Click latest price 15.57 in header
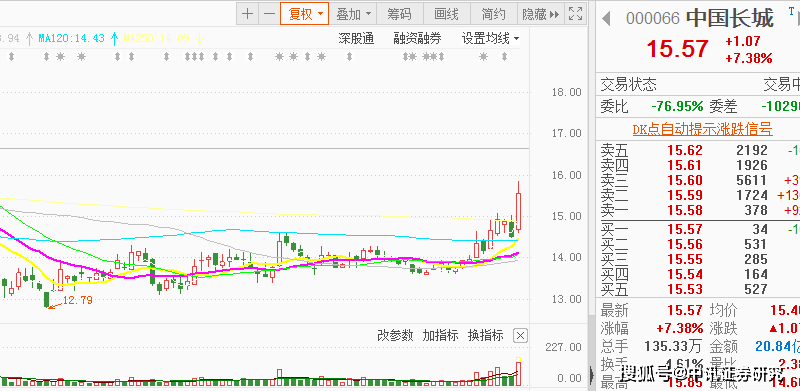 coord(678,48)
